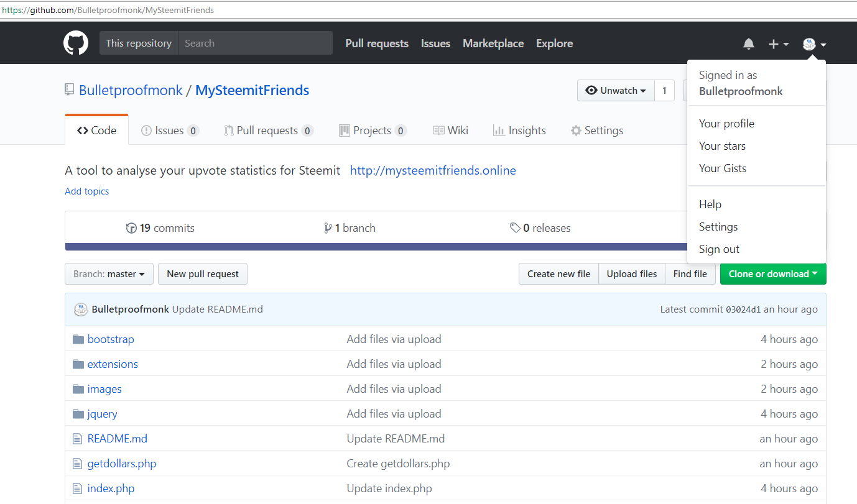Open the Bulletproofmonk owner link
The height and width of the screenshot is (504, 857).
point(131,90)
